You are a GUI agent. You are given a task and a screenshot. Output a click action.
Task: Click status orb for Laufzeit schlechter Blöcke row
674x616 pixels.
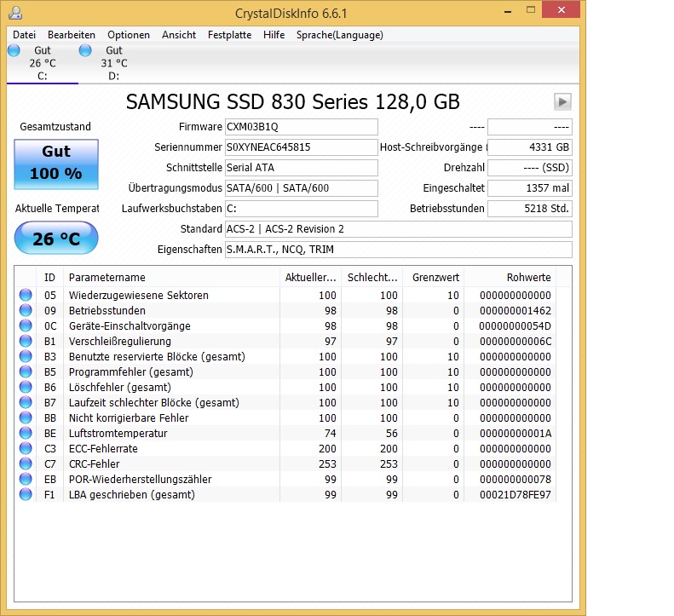pos(26,402)
